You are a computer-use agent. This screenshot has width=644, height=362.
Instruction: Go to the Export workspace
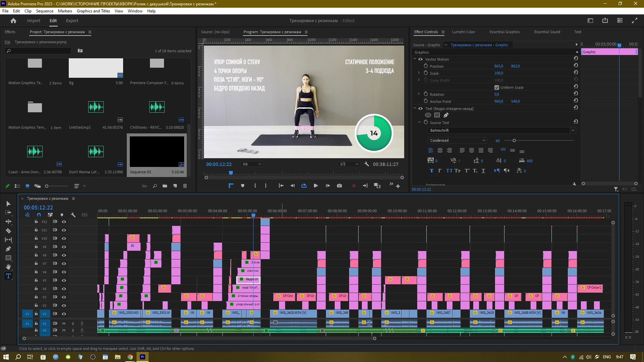pos(72,20)
